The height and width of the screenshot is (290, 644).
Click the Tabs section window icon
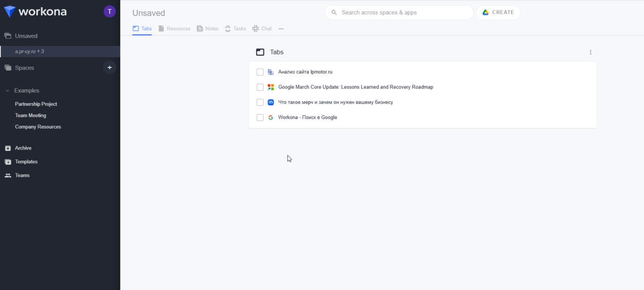(260, 52)
